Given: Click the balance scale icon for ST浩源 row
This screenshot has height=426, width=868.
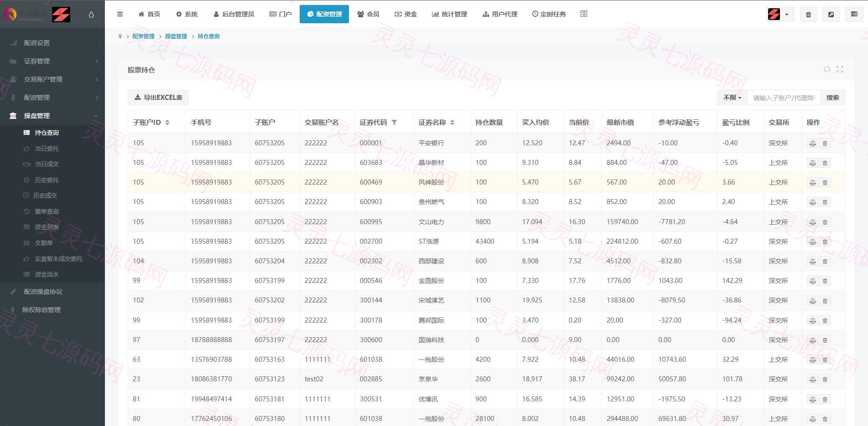Looking at the screenshot, I should pyautogui.click(x=813, y=242).
